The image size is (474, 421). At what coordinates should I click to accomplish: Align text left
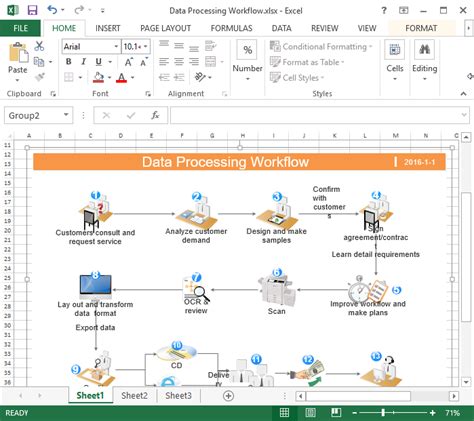click(164, 62)
